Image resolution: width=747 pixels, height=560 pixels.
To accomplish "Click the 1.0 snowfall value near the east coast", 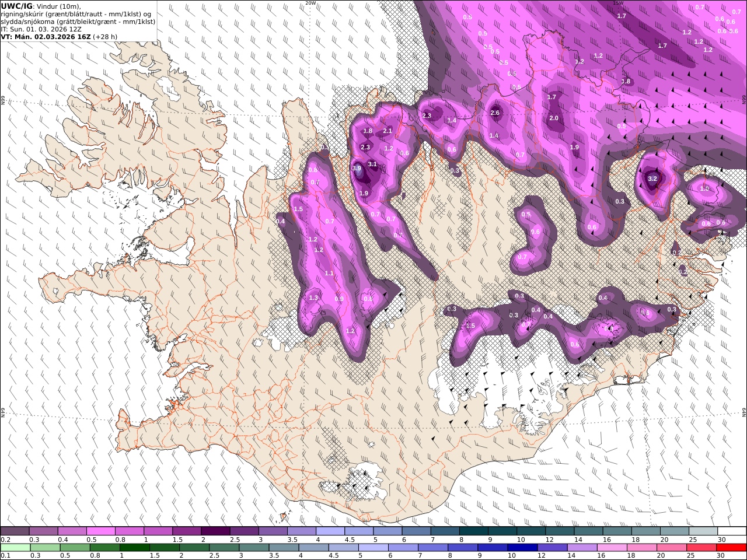I will pyautogui.click(x=704, y=188).
